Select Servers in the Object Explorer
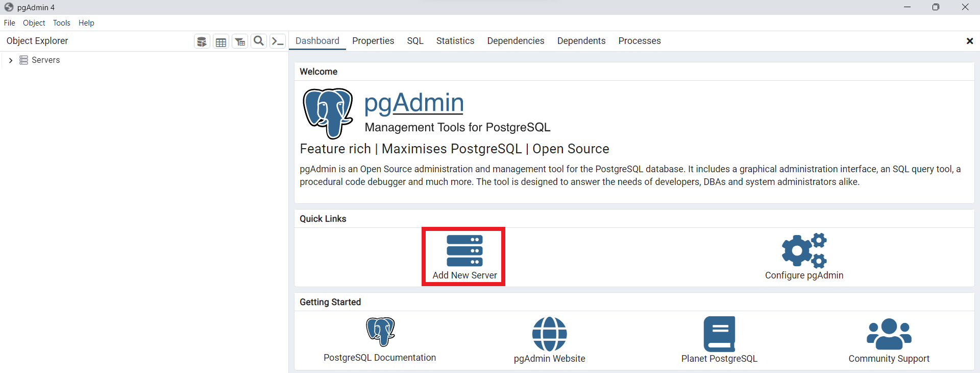 [x=45, y=60]
